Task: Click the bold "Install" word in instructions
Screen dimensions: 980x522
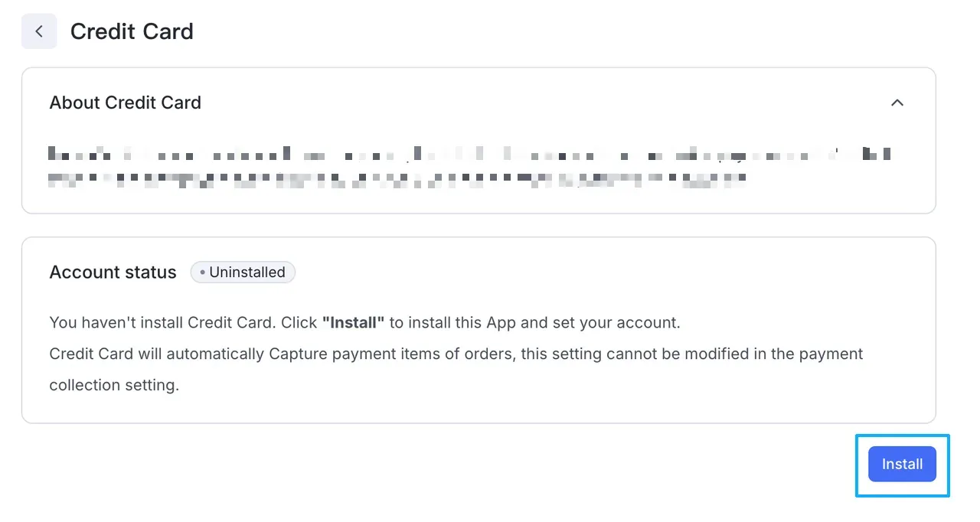Action: click(353, 322)
